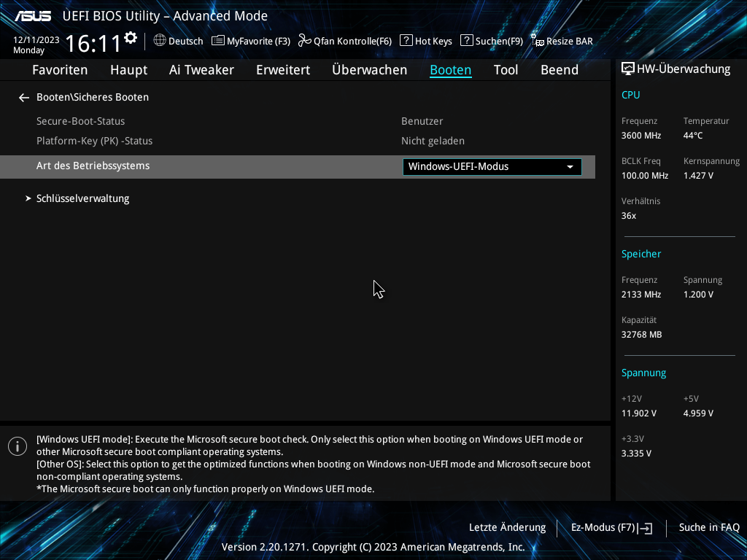The height and width of the screenshot is (560, 747).
Task: Click the Hot Keys question mark icon
Action: click(406, 41)
